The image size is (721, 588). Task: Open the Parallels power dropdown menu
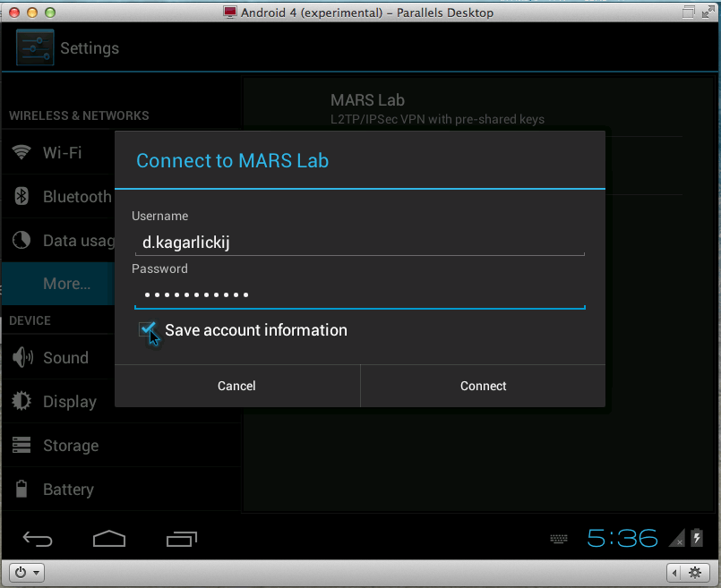(26, 573)
